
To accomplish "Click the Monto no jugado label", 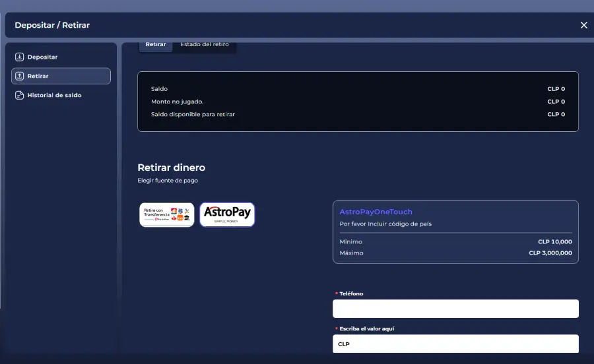I will (x=178, y=102).
